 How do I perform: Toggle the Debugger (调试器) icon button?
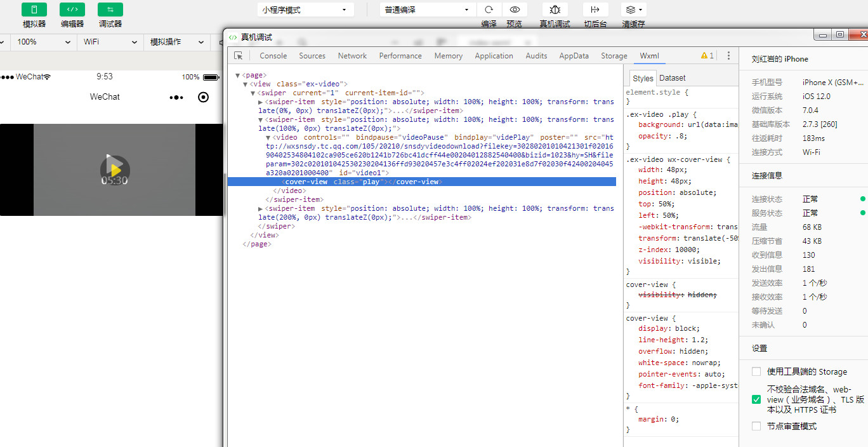(110, 10)
